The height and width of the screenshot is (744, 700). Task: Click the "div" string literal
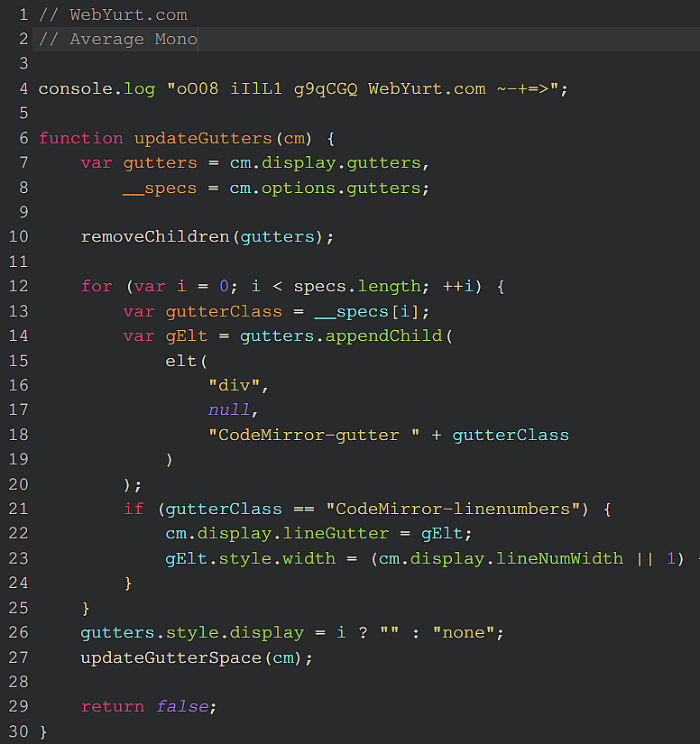[235, 385]
